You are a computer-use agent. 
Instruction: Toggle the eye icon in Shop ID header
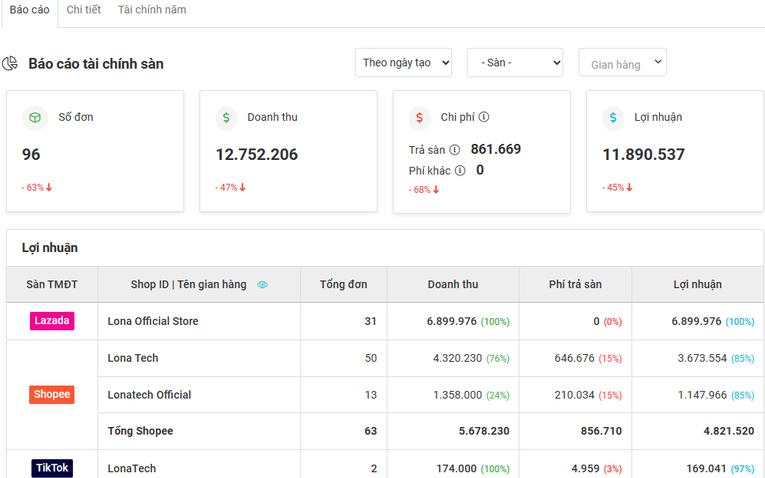[x=262, y=285]
